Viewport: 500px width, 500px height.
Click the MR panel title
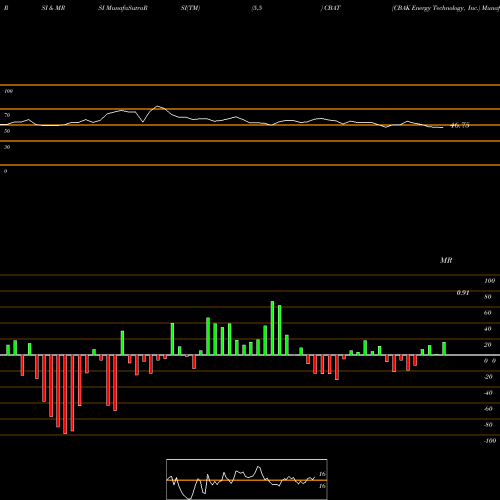(x=446, y=260)
